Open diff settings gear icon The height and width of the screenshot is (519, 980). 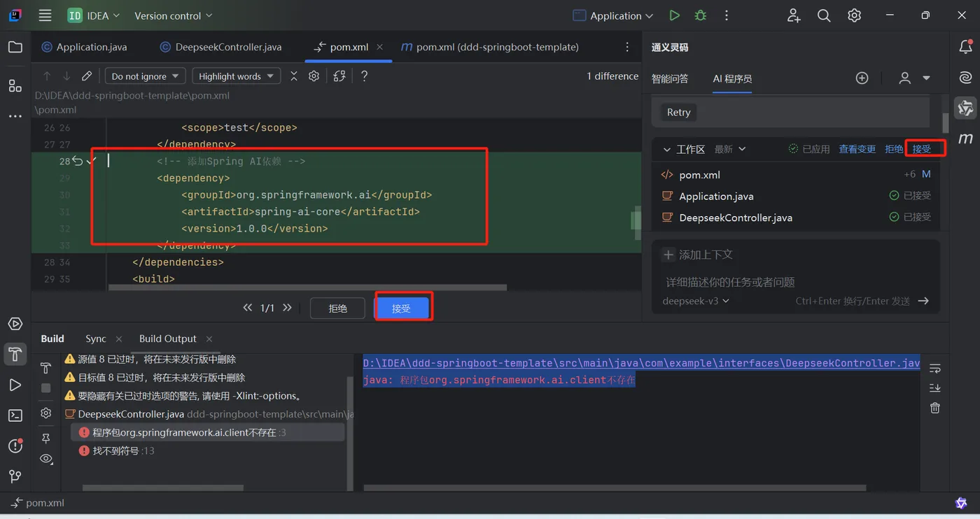pos(314,76)
